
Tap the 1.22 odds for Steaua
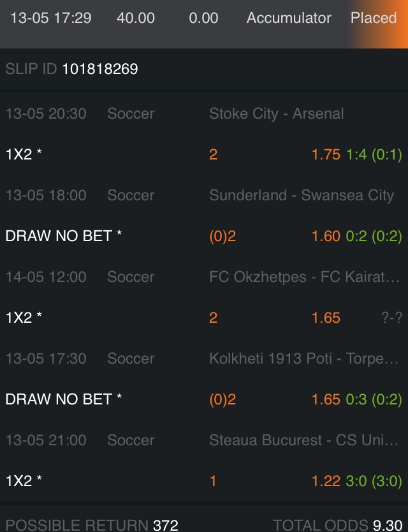[326, 481]
